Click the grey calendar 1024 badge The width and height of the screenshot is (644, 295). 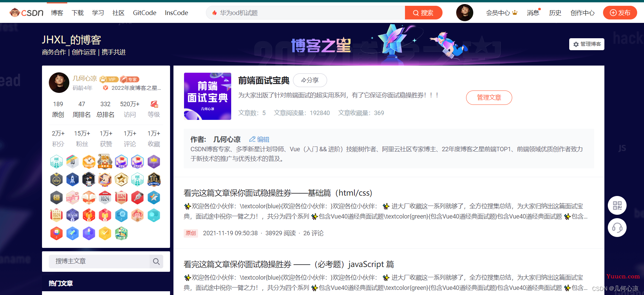pos(105,197)
